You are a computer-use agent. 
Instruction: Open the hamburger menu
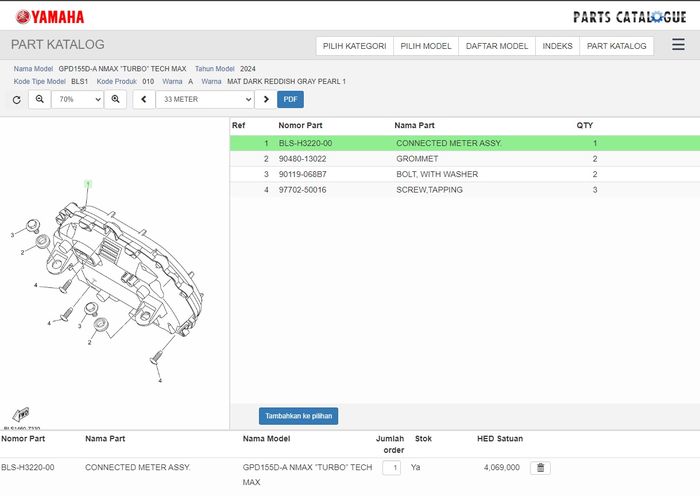point(678,46)
